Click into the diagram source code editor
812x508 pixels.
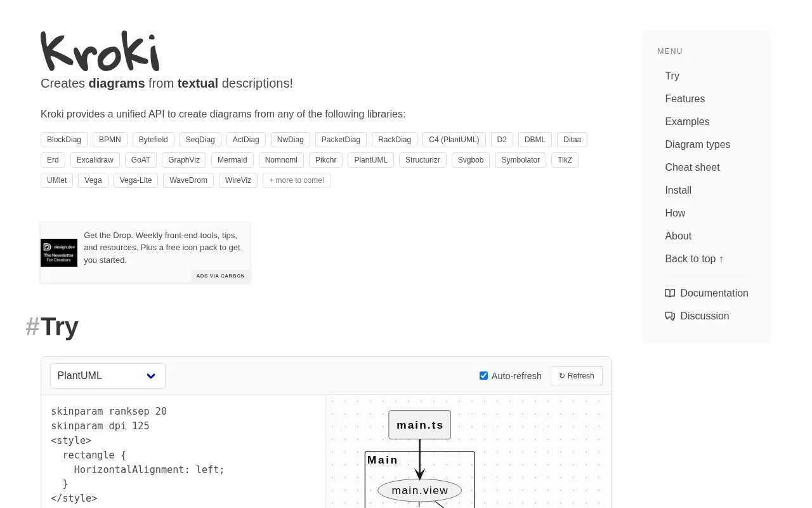(183, 451)
